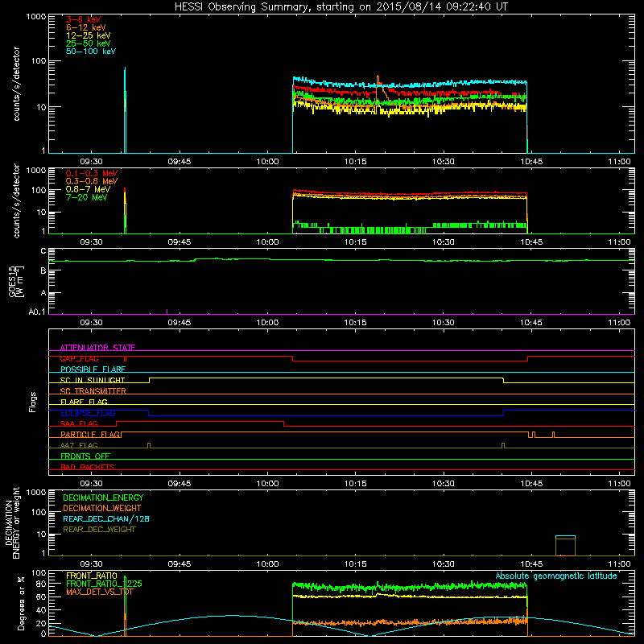This screenshot has height=644, width=644.
Task: Click the REAR_DEC_WEIGHT legend label
Action: click(99, 530)
